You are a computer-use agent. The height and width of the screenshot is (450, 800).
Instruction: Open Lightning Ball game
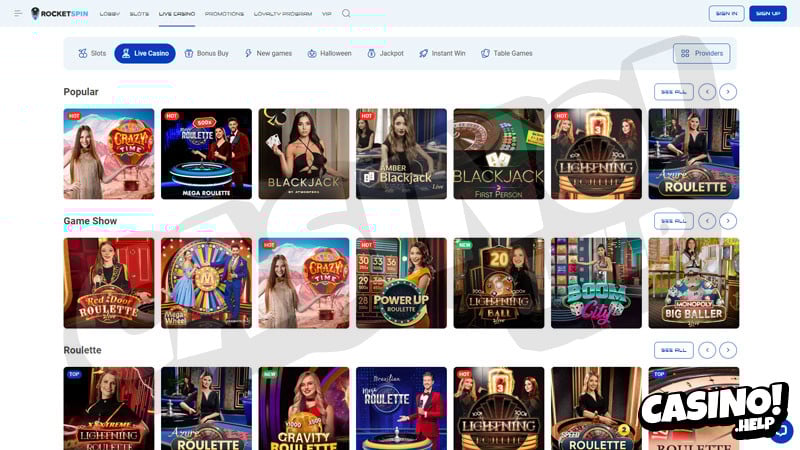click(498, 283)
